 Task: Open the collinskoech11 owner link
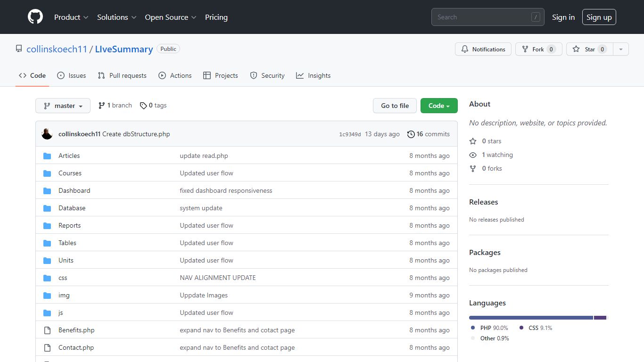point(57,49)
